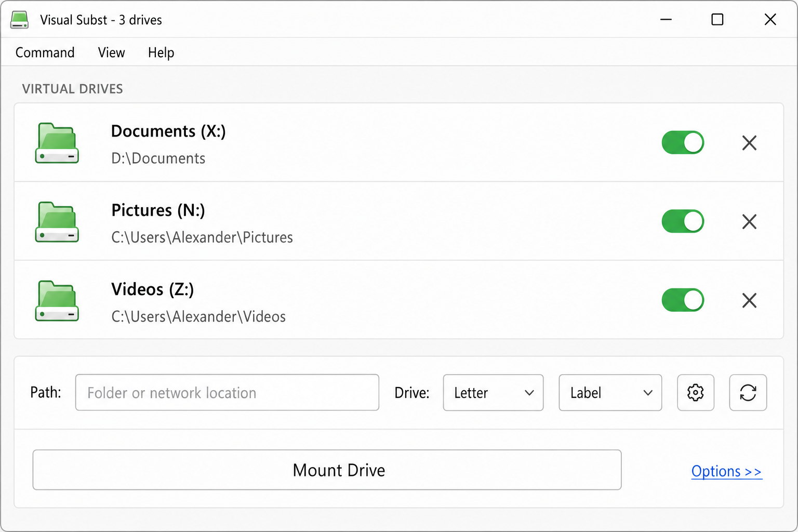
Task: Maximize the Visual Subst window
Action: coord(717,20)
